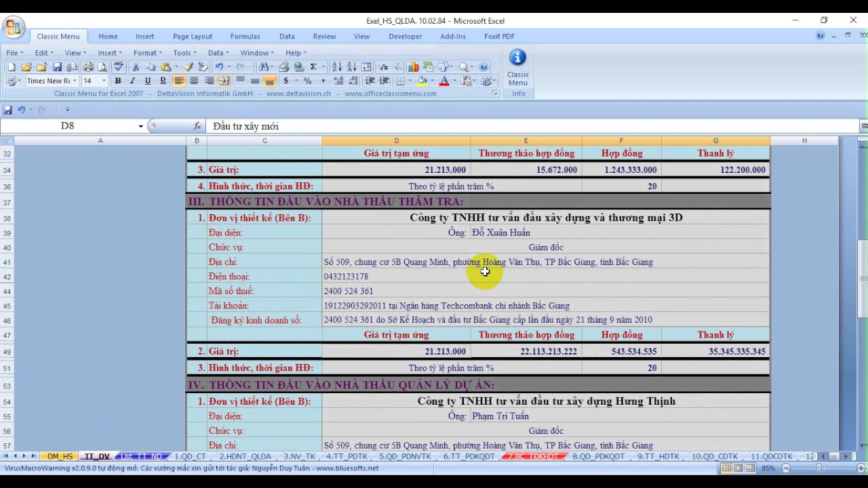Screen dimensions: 868x488
Task: Click Increase Decimal icon
Action: tap(338, 81)
